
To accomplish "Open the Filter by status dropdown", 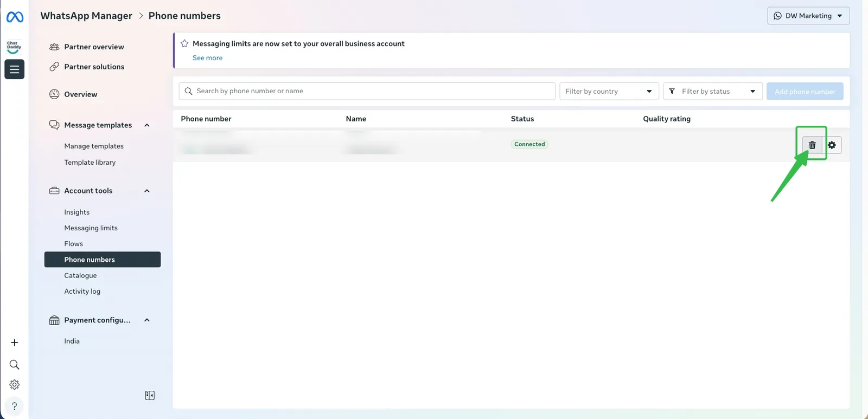I will 713,91.
